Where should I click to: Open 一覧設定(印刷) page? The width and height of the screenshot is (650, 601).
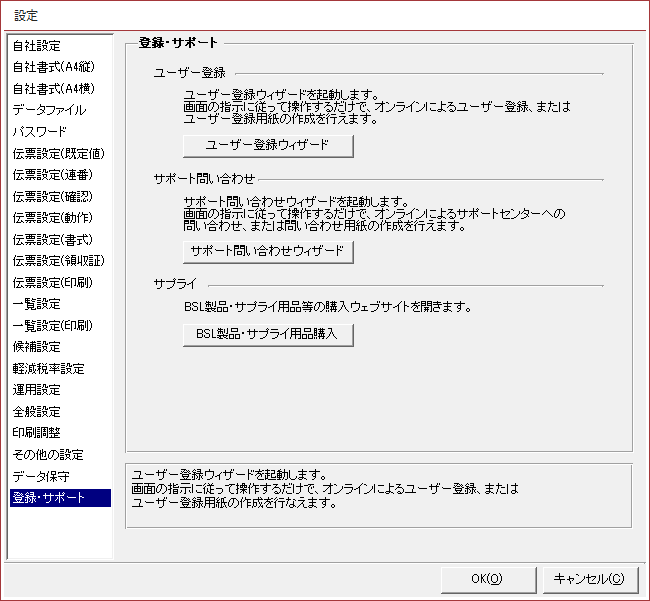(60, 326)
